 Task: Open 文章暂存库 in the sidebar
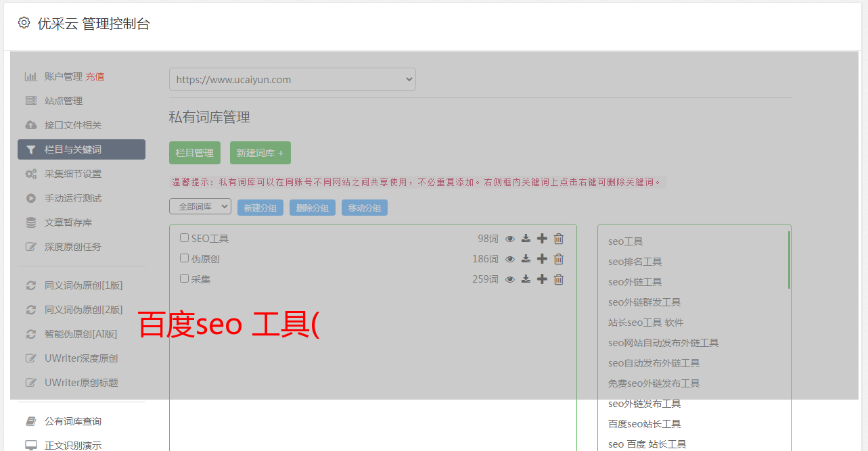tap(68, 222)
